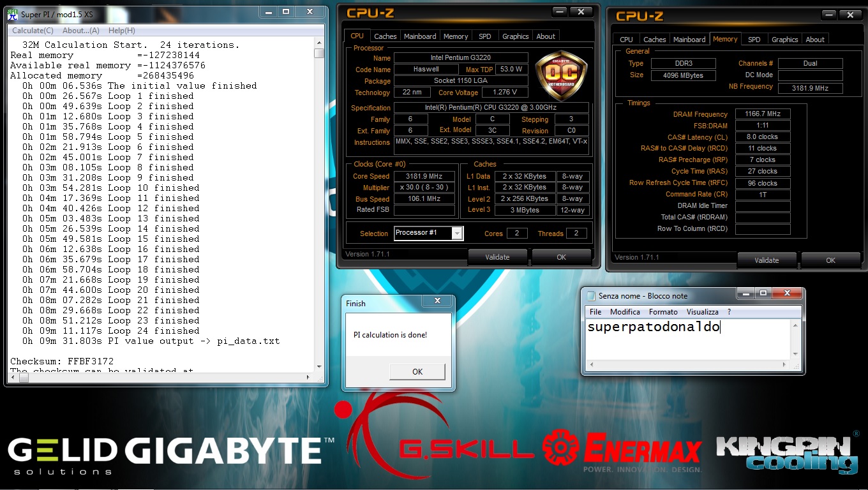
Task: Minimize the left CPU-Z window
Action: 559,11
